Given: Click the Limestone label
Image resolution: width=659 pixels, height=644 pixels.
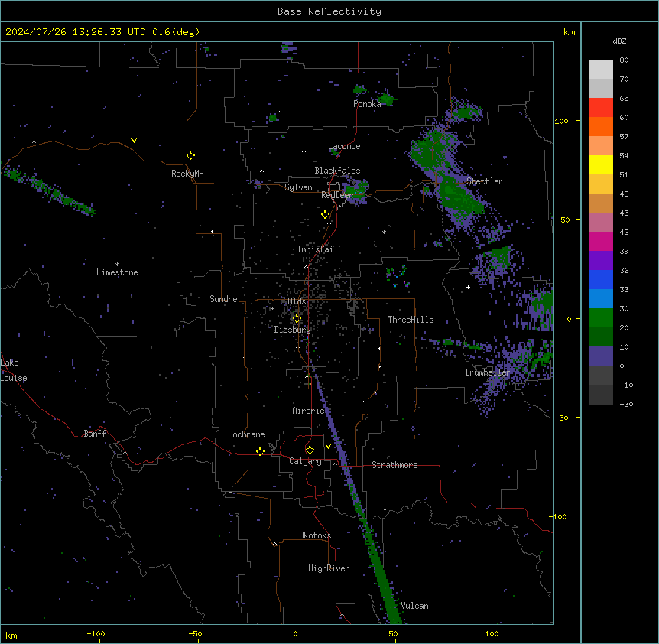Looking at the screenshot, I should click(117, 272).
